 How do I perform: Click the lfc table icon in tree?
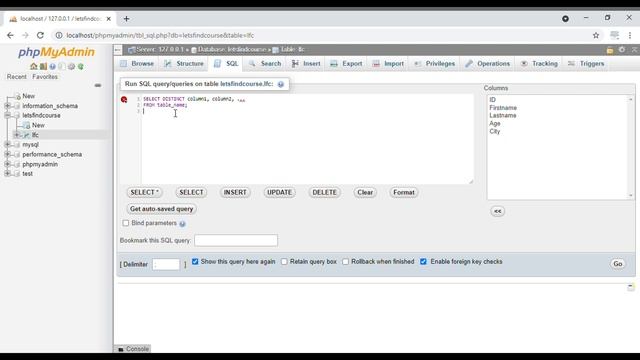point(27,135)
